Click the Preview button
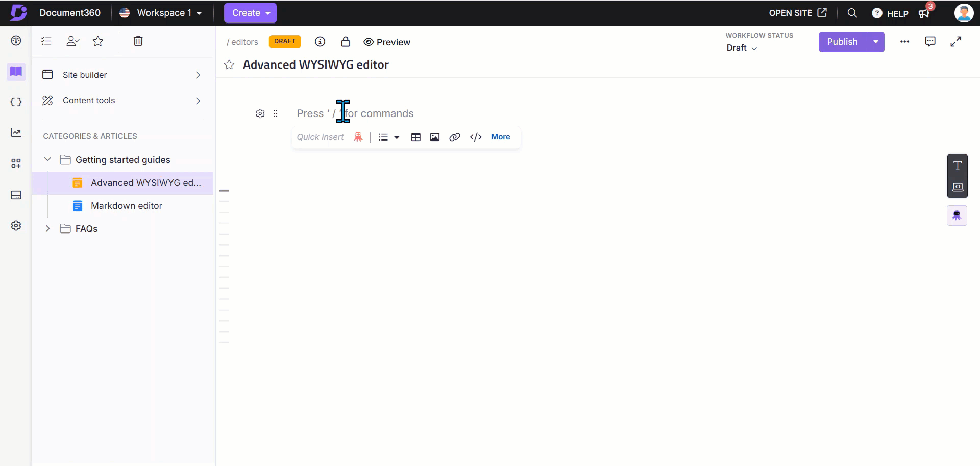 [387, 42]
